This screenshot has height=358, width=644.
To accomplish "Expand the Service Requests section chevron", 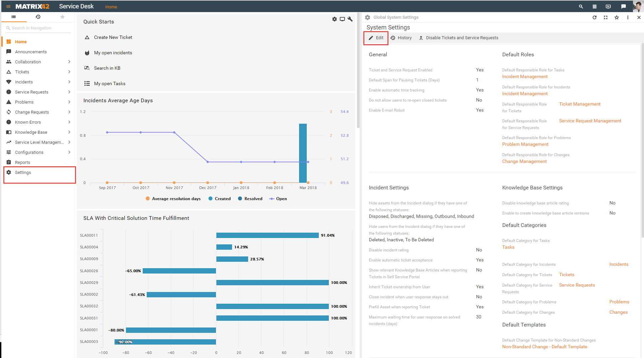I will [x=69, y=92].
